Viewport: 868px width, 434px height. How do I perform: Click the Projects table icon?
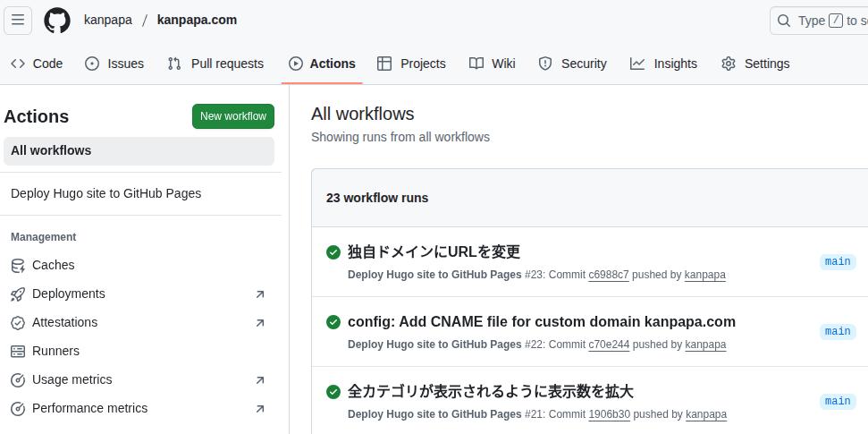(x=384, y=64)
